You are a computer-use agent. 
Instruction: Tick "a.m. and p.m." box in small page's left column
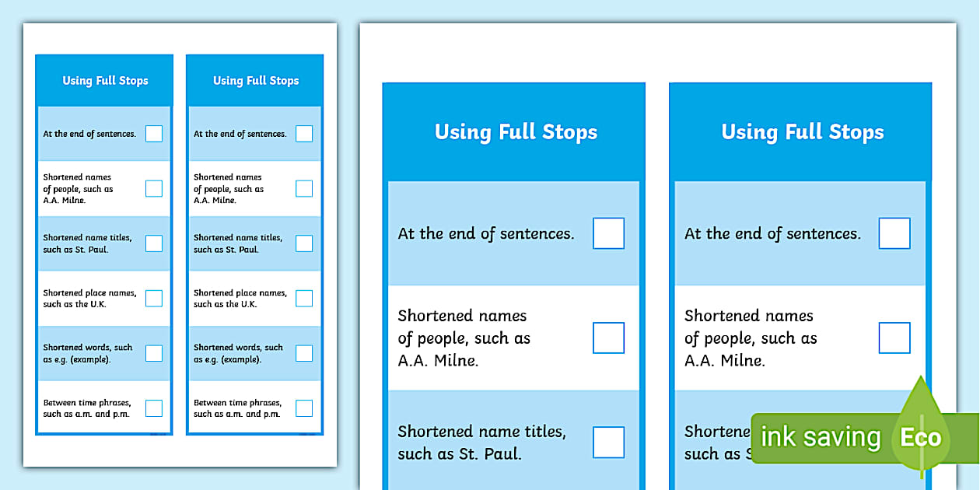[x=154, y=408]
